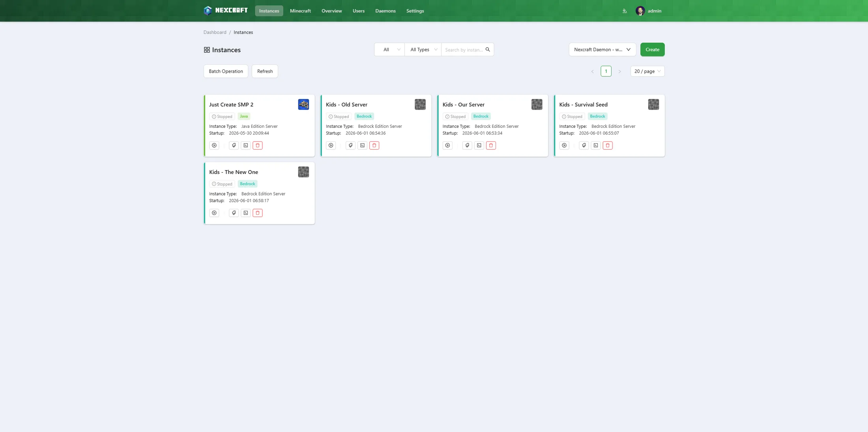Open console of Just Create SMP 2
The image size is (868, 432).
pyautogui.click(x=246, y=145)
